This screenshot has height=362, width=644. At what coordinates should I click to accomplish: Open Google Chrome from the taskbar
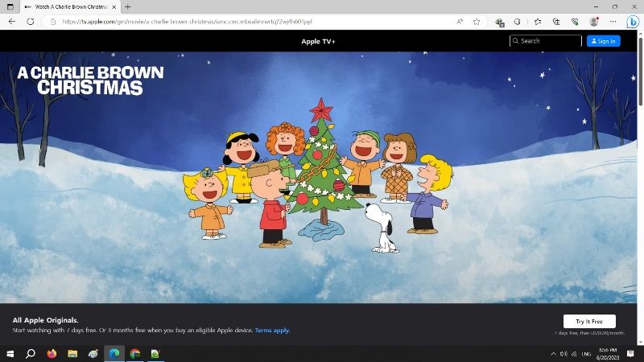point(135,354)
